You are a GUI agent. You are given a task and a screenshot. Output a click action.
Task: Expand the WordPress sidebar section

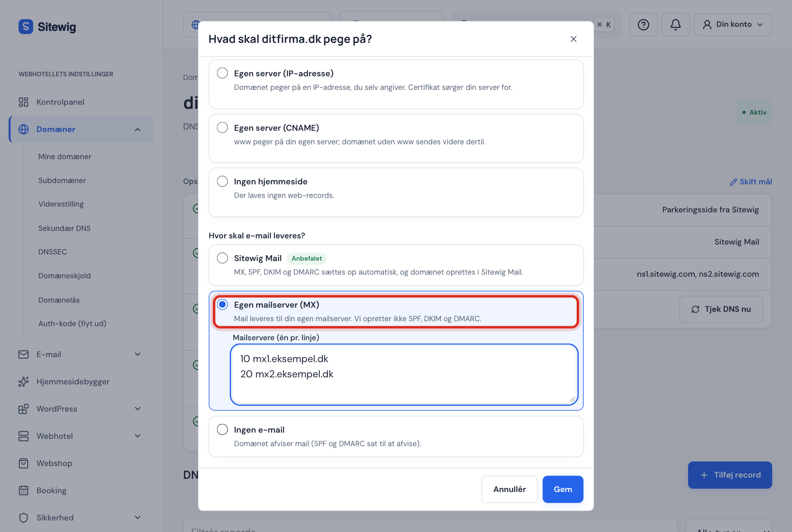tap(138, 409)
